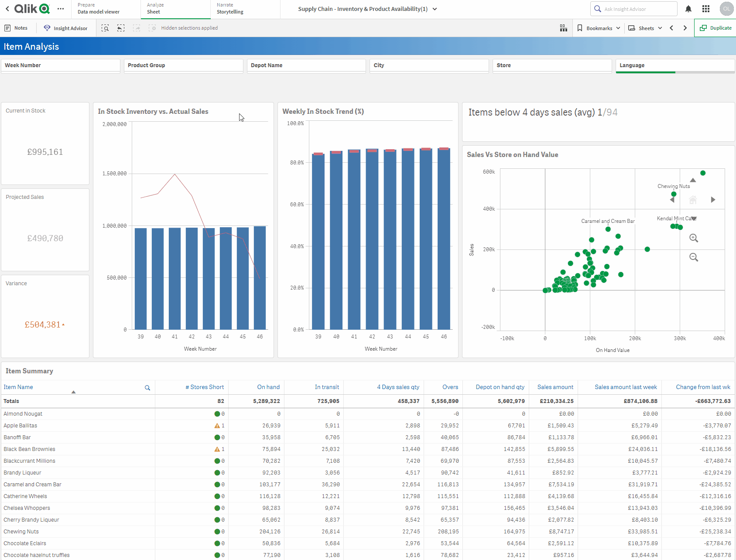
Task: Click the selections search magnifier icon
Action: pyautogui.click(x=105, y=27)
